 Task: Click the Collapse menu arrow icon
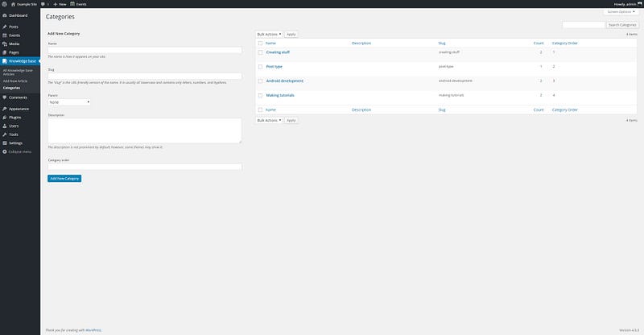point(5,152)
